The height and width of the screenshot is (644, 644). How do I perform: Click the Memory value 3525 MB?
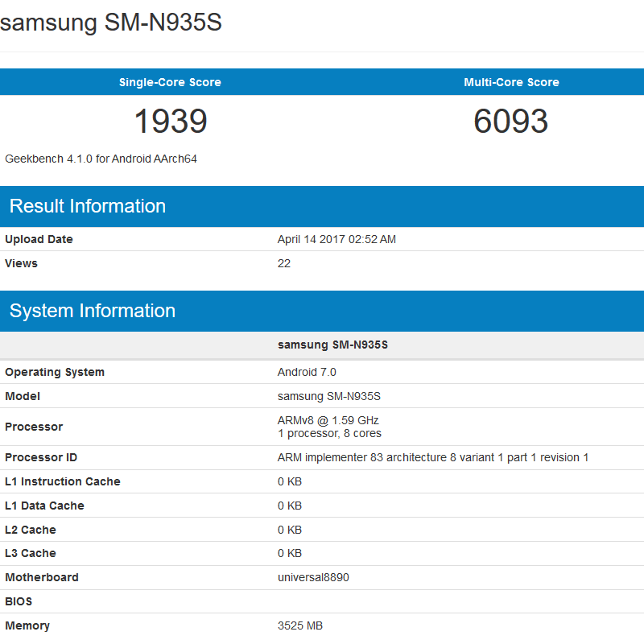(302, 625)
